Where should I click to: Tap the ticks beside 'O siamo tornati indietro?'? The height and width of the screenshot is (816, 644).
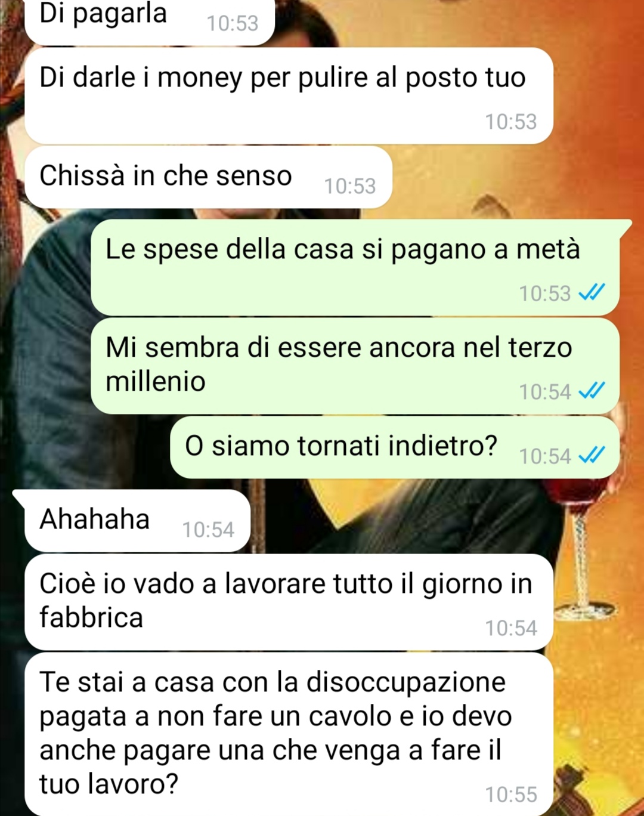592,455
